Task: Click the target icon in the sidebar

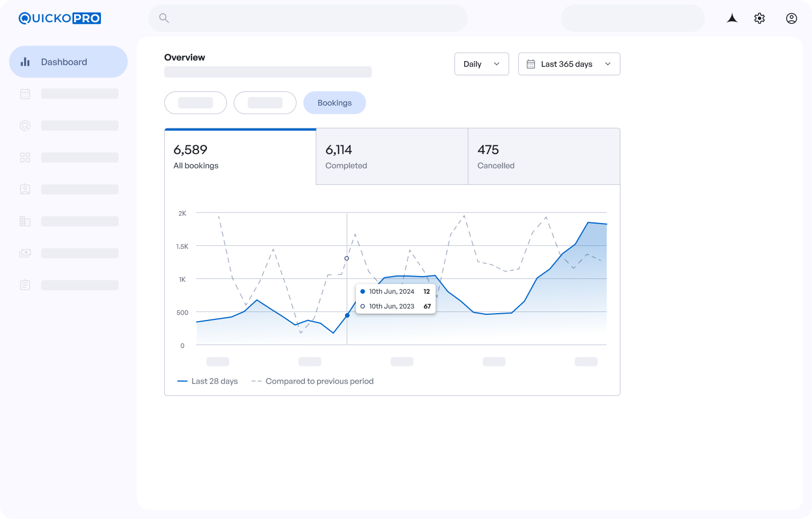Action: 25,125
